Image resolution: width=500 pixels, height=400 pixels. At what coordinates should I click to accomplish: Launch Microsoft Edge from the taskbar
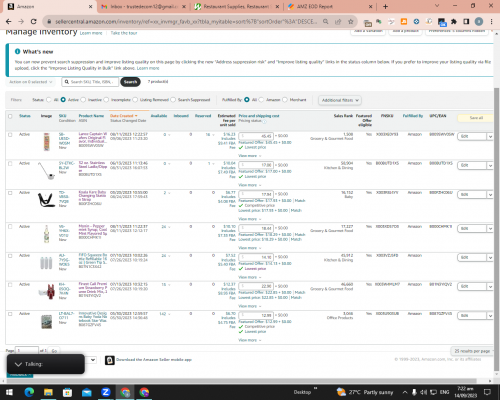coord(29,392)
